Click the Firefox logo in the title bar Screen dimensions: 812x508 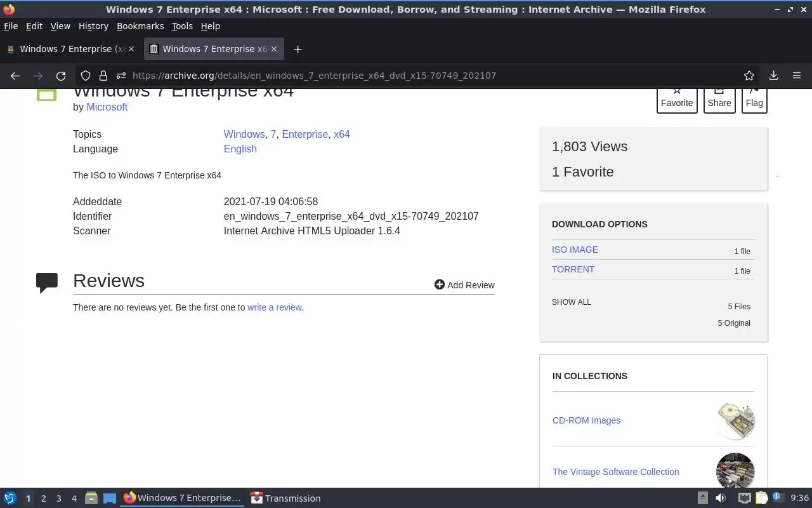[9, 10]
